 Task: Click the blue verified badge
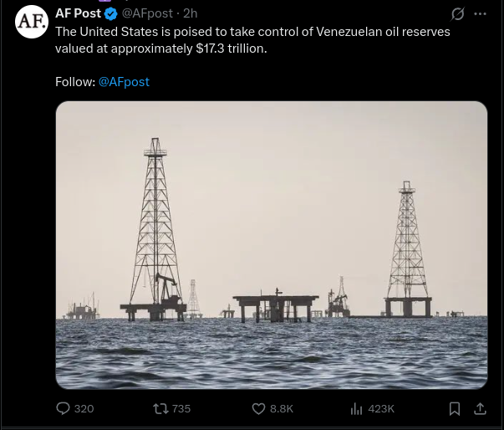tap(110, 14)
